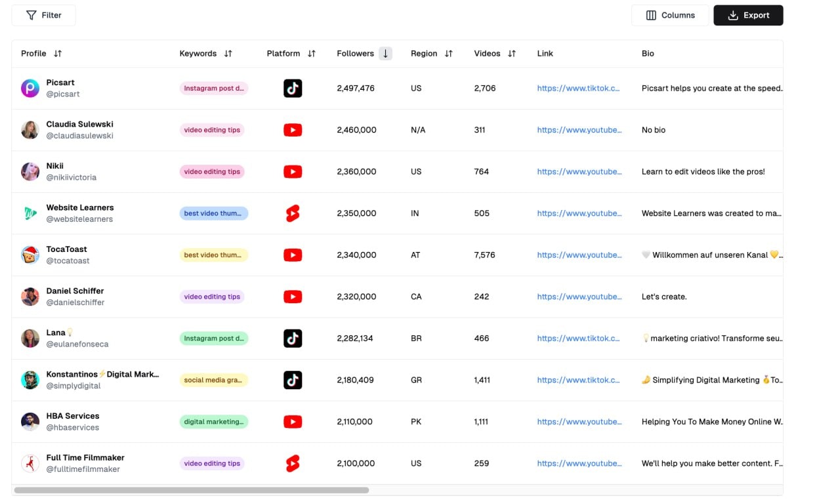Select the @picsart handle text
Image resolution: width=840 pixels, height=504 pixels.
63,94
